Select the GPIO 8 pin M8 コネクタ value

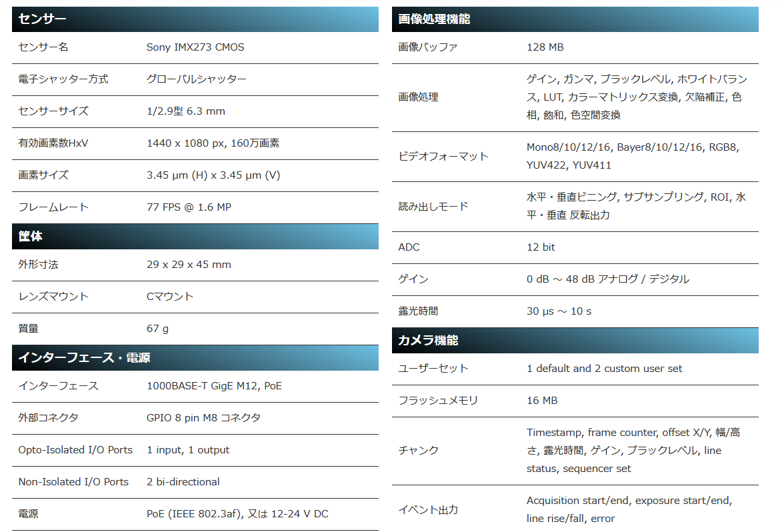pos(203,418)
